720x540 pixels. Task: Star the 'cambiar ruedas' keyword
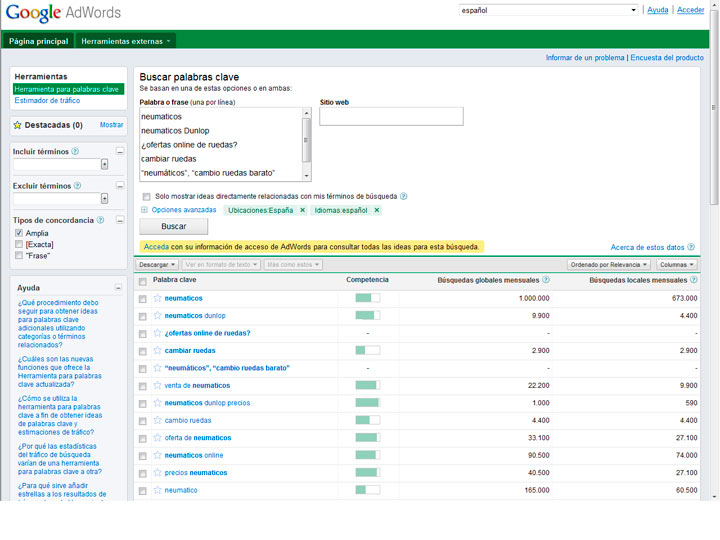[x=157, y=351]
